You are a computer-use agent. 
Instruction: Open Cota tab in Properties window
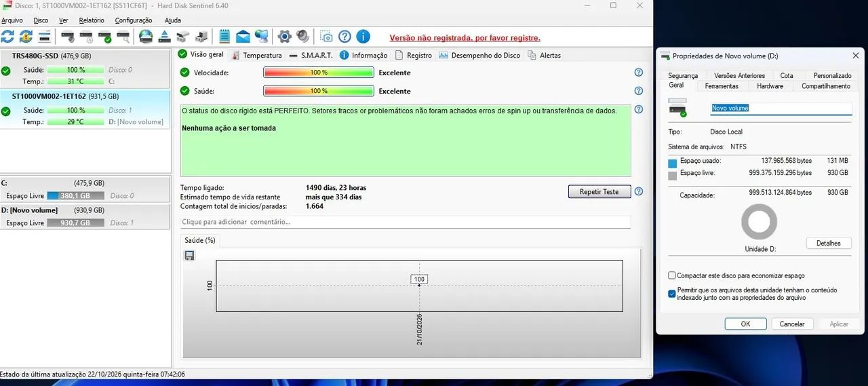tap(787, 76)
